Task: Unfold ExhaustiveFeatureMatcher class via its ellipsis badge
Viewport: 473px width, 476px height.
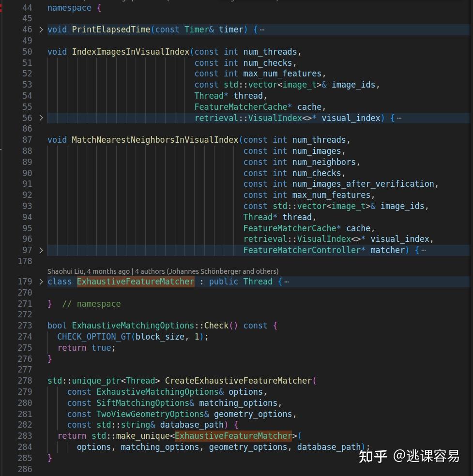Action: [x=286, y=281]
